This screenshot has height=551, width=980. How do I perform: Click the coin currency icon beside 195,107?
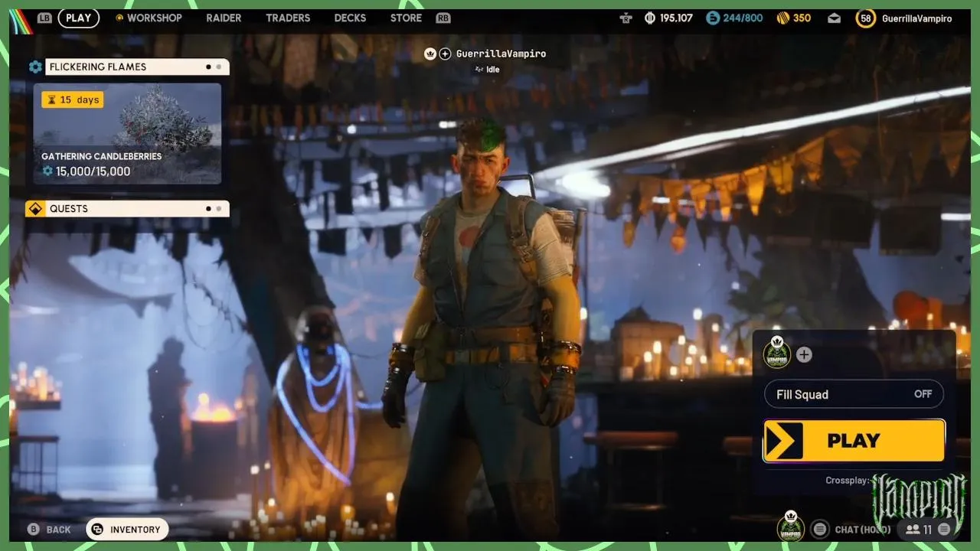point(650,18)
